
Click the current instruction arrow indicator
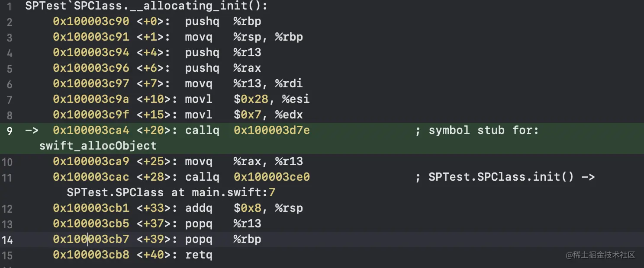point(32,131)
